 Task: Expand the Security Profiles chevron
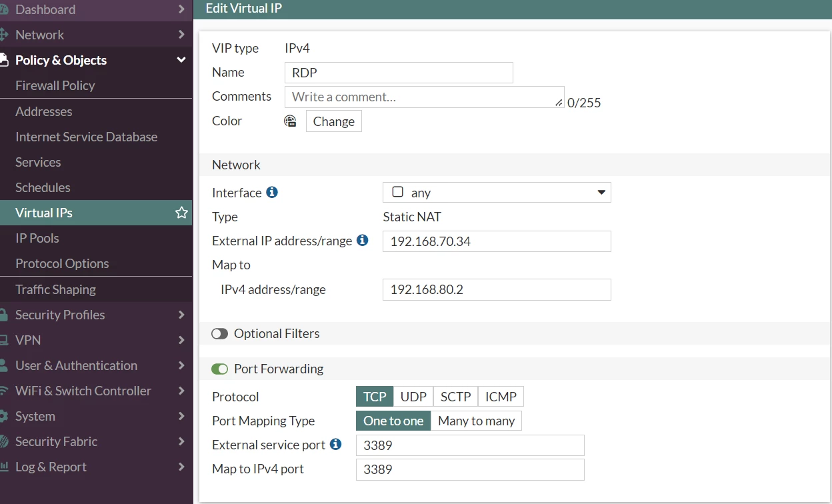pyautogui.click(x=181, y=315)
